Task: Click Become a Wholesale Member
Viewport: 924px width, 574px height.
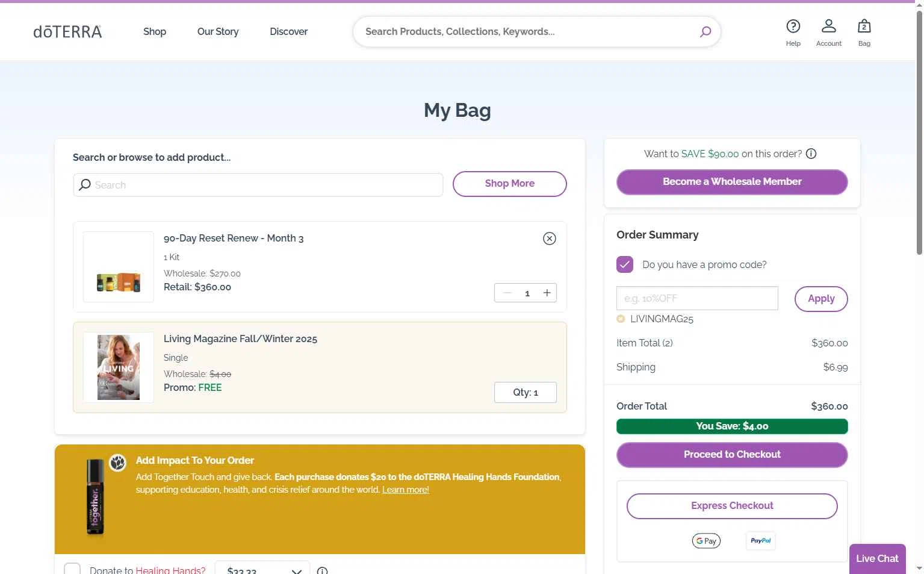Action: (x=732, y=182)
